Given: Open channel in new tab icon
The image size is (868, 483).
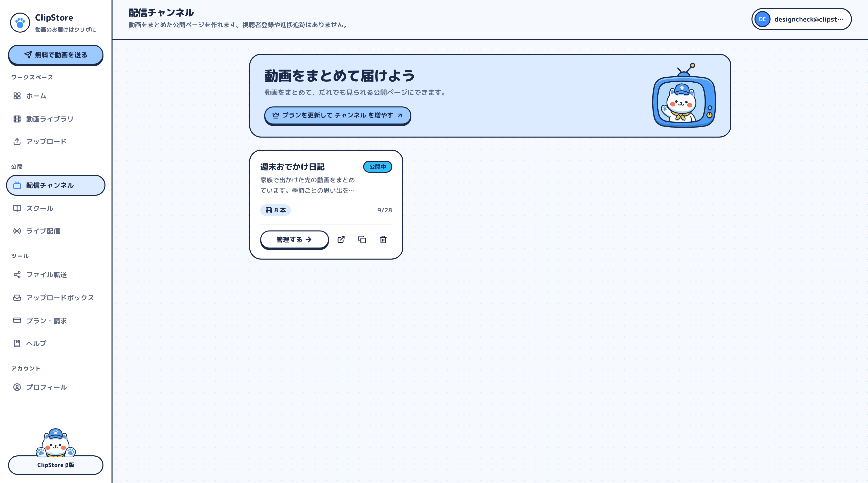Looking at the screenshot, I should click(x=341, y=239).
